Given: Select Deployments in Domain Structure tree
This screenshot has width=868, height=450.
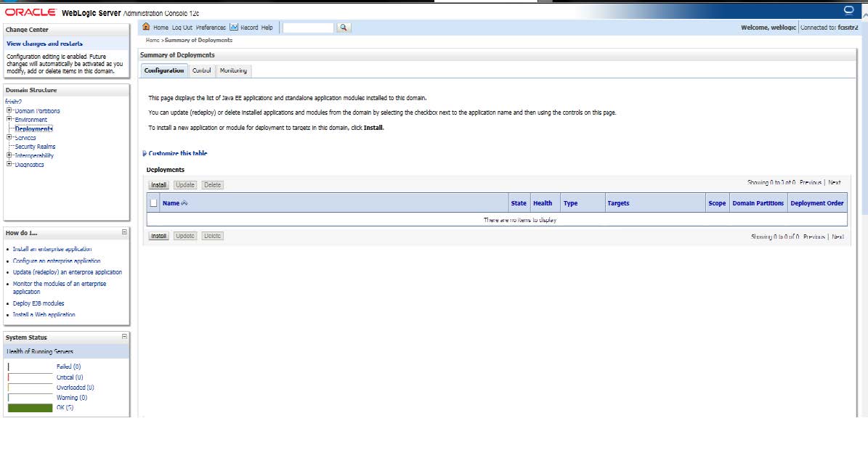Looking at the screenshot, I should [33, 128].
